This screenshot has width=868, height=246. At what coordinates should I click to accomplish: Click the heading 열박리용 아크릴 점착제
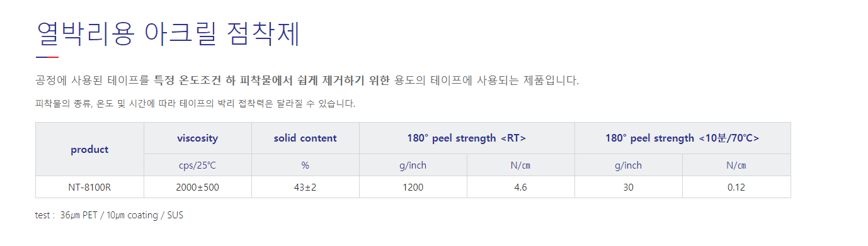[x=168, y=33]
